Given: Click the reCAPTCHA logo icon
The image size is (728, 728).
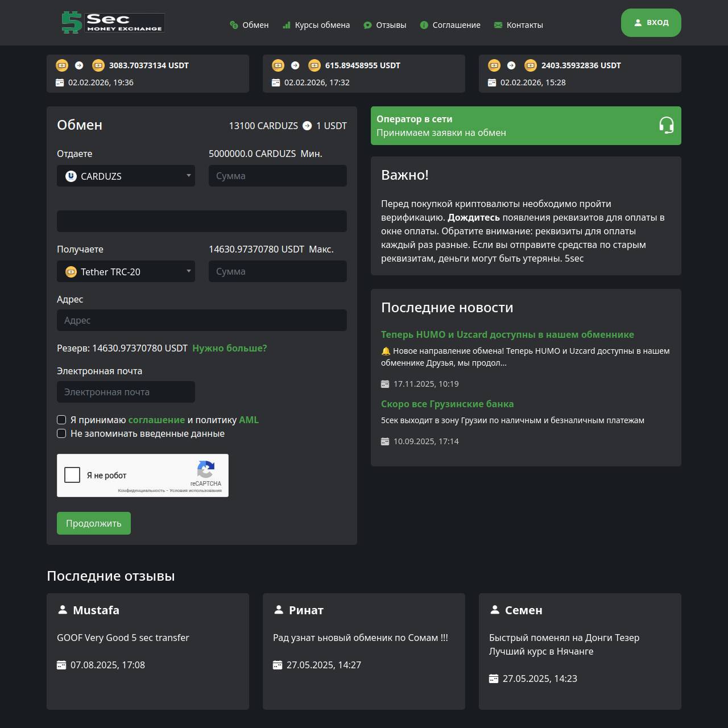Looking at the screenshot, I should pyautogui.click(x=205, y=470).
